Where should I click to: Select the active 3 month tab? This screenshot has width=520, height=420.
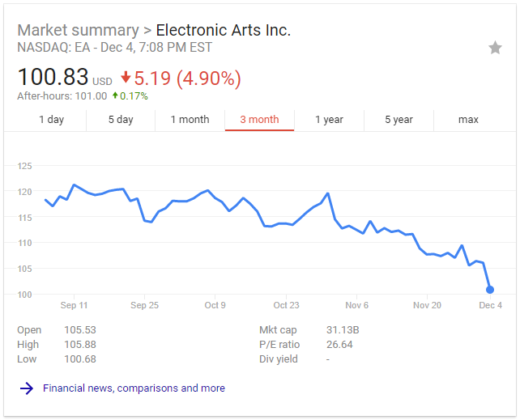tap(259, 120)
